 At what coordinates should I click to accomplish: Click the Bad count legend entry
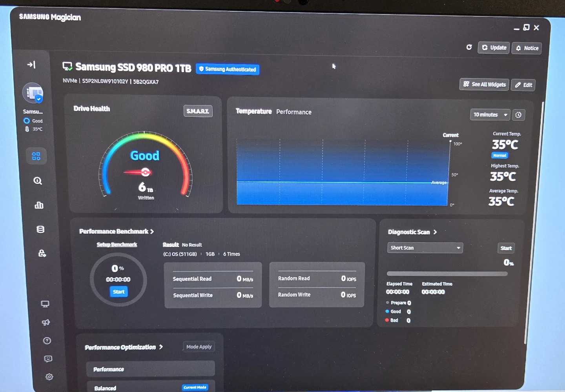click(398, 320)
